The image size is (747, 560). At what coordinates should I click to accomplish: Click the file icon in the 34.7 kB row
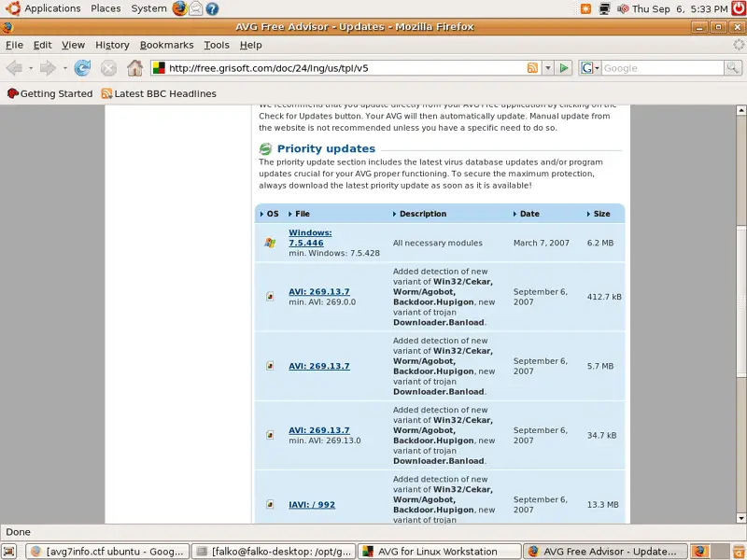pos(270,435)
